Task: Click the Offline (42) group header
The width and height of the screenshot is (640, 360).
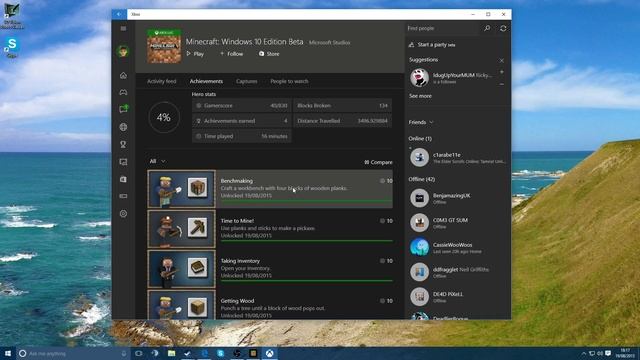Action: 422,179
